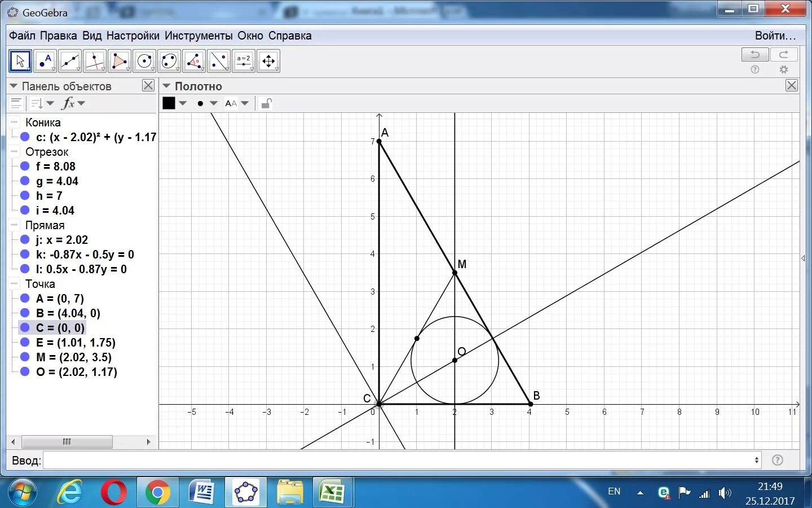Toggle visibility of point M
Screen dimensions: 812x508
point(25,357)
